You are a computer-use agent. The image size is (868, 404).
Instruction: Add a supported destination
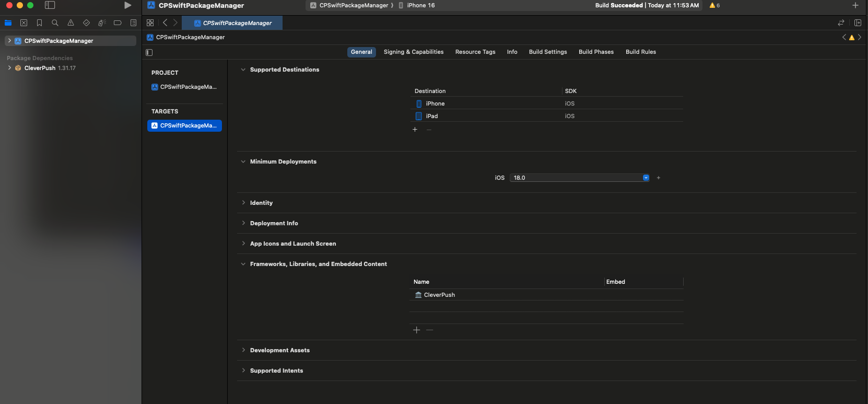pos(415,130)
